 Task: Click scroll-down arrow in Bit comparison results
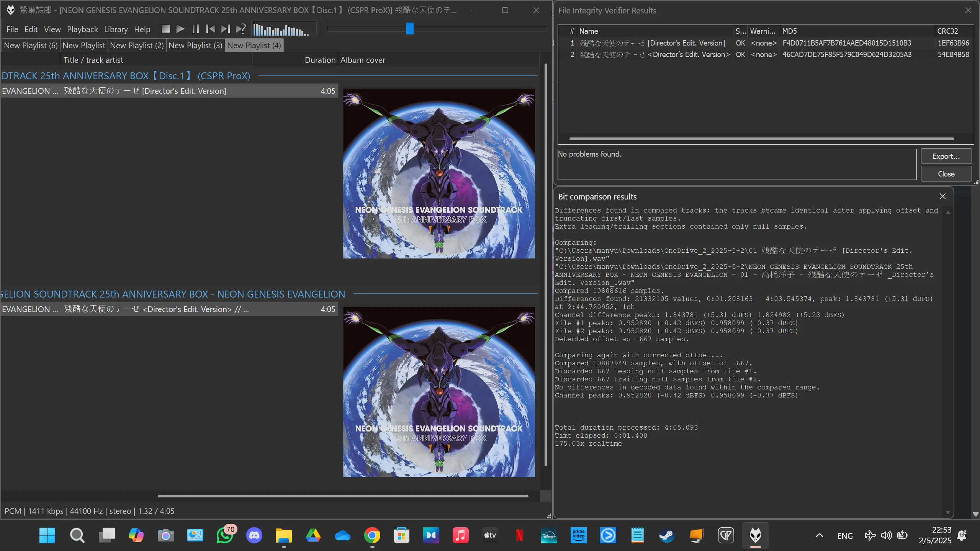coord(948,512)
